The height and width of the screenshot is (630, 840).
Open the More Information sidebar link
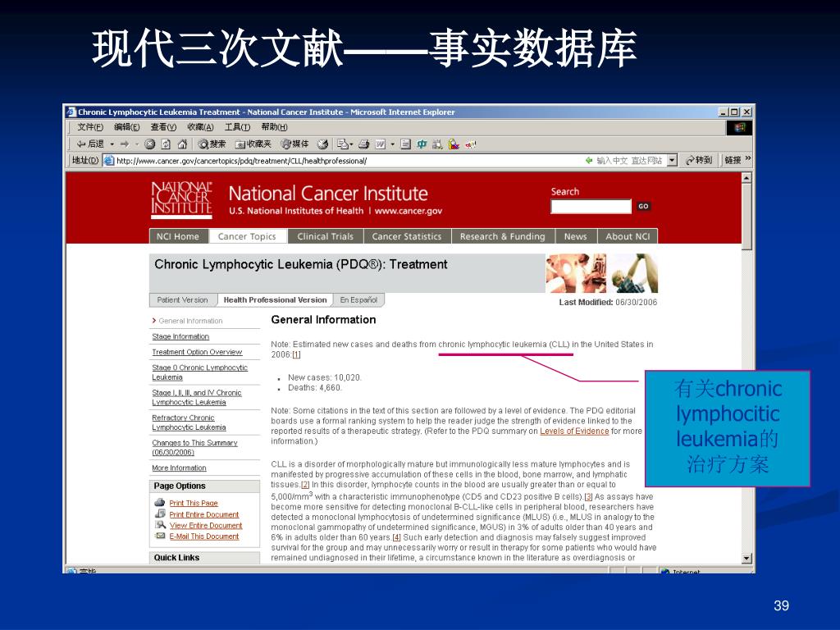click(x=179, y=468)
